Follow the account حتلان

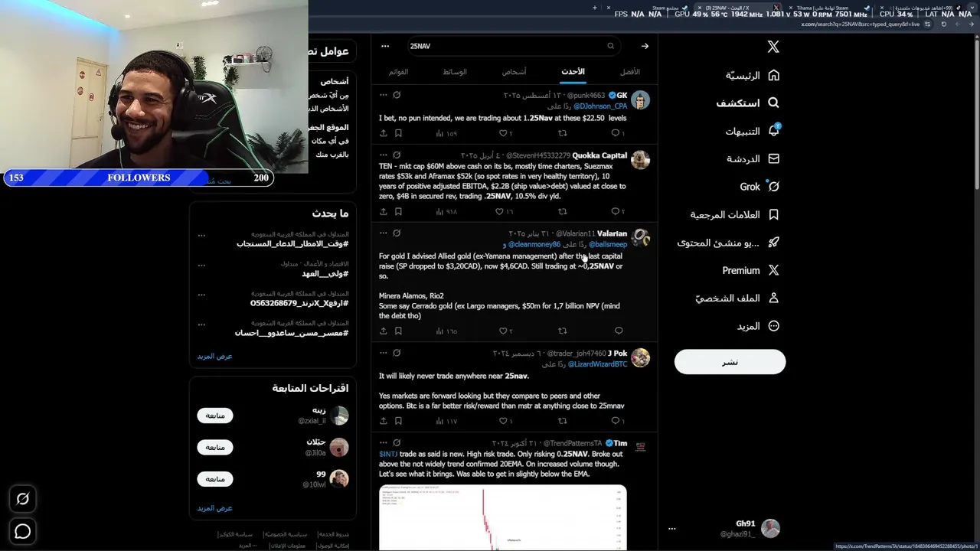pos(215,447)
